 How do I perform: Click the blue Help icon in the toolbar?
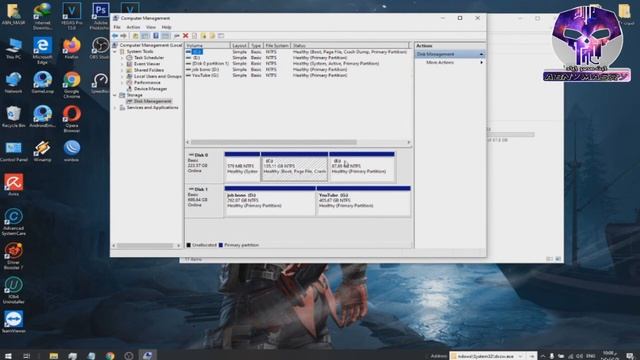[156, 36]
